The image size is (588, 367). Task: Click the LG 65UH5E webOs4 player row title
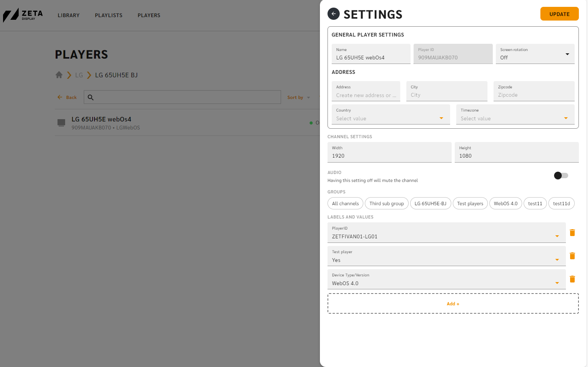(101, 119)
